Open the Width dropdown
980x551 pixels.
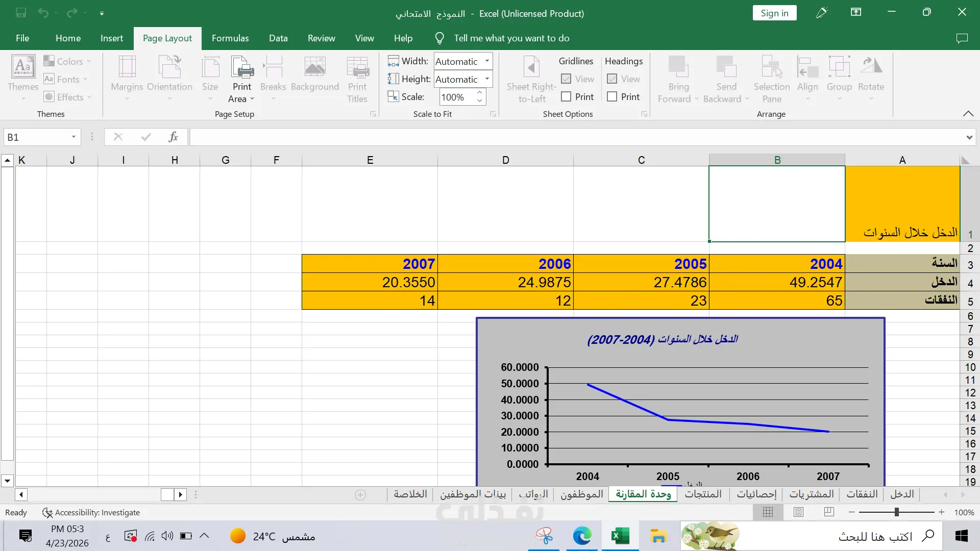tap(487, 61)
